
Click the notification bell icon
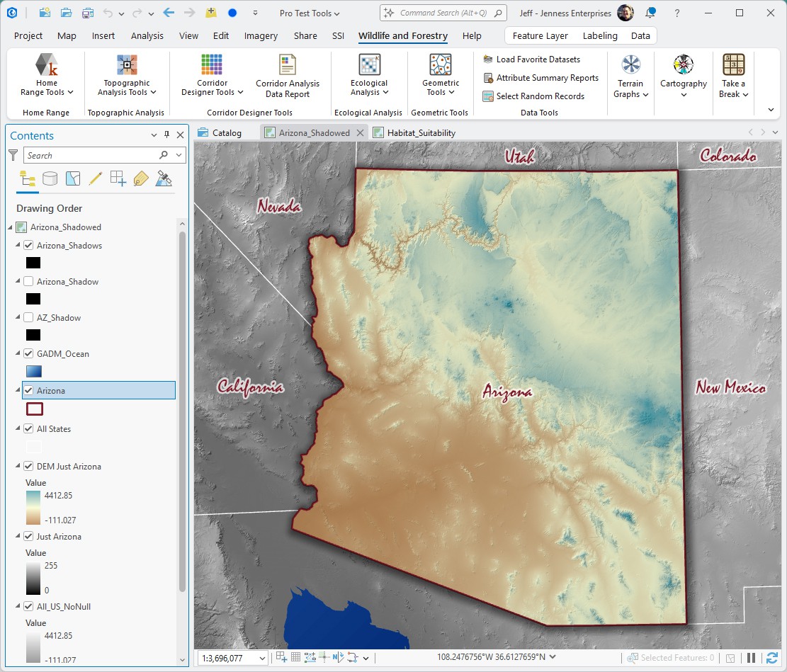pyautogui.click(x=650, y=13)
